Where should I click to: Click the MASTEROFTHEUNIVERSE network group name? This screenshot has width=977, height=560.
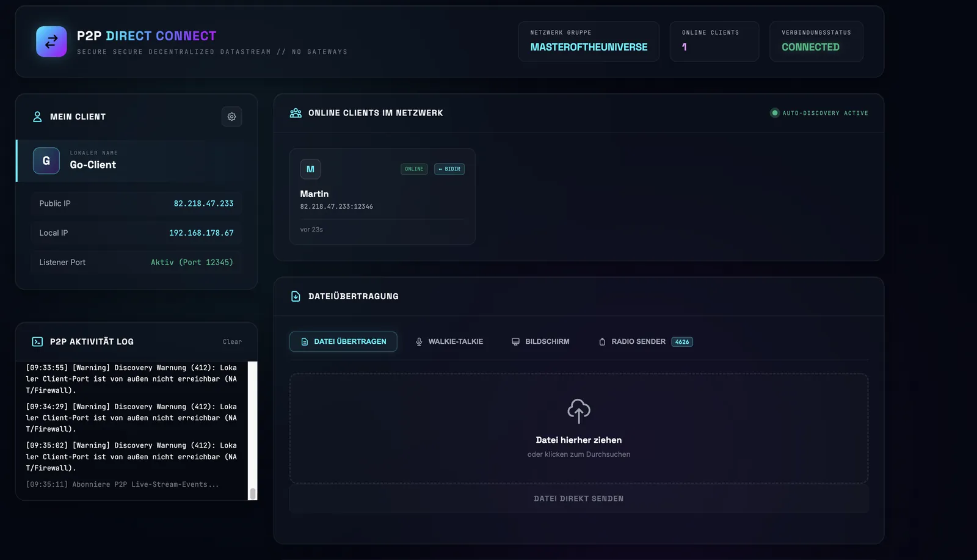click(x=589, y=47)
